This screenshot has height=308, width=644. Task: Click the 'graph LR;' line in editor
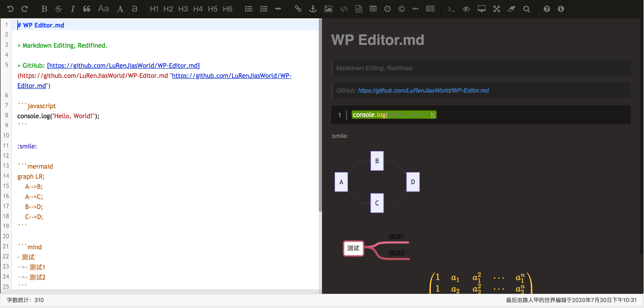(31, 177)
